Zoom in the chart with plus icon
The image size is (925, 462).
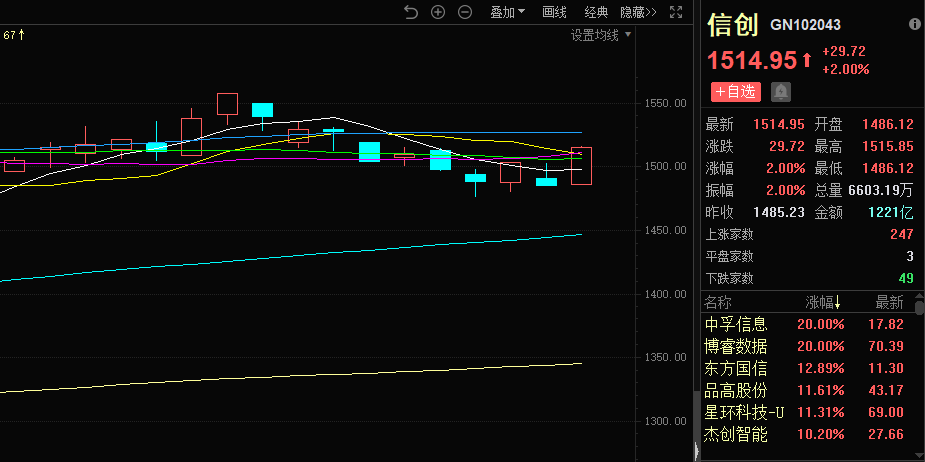pyautogui.click(x=438, y=12)
